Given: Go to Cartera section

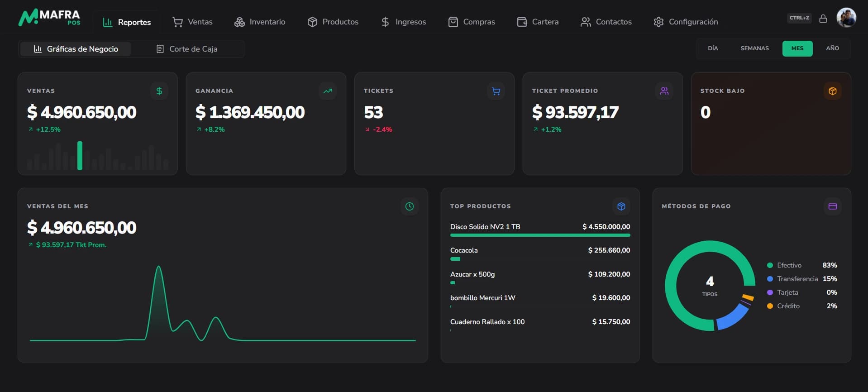Looking at the screenshot, I should (x=538, y=22).
